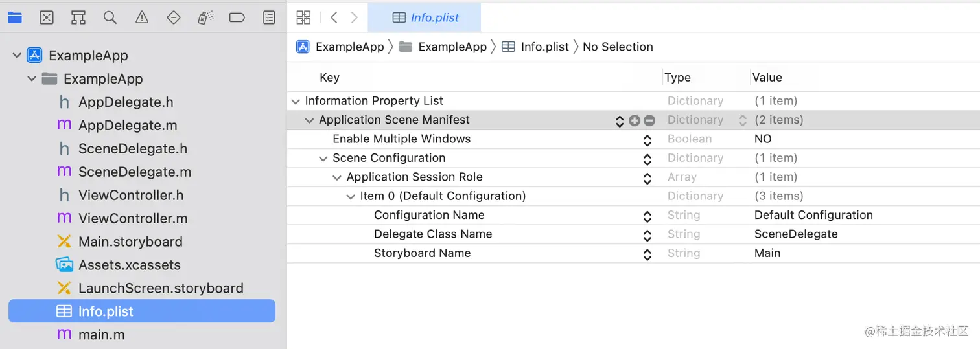Collapse the Scene Configuration disclosure triangle
This screenshot has width=980, height=349.
pyautogui.click(x=323, y=159)
